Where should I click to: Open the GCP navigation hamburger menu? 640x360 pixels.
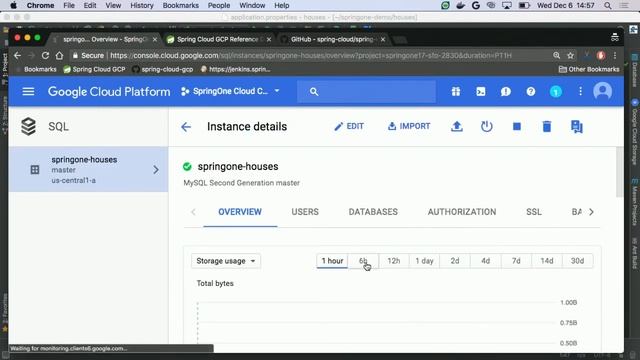pyautogui.click(x=28, y=91)
